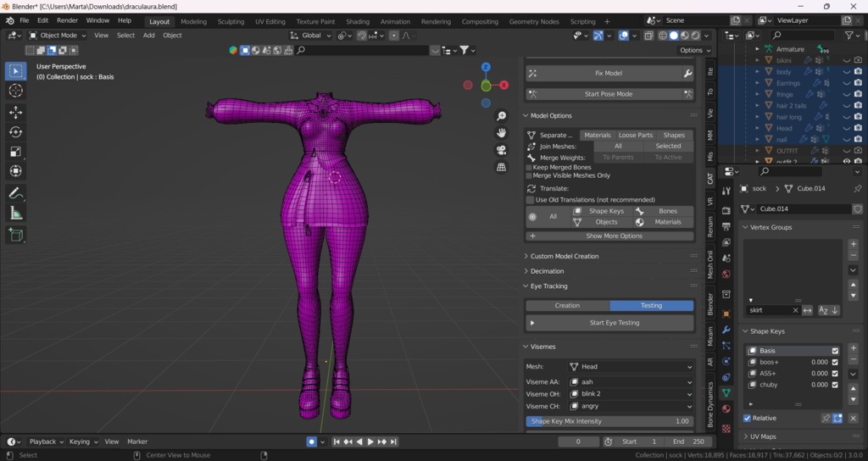This screenshot has width=868, height=461.
Task: Pin the sock properties context
Action: 858,189
